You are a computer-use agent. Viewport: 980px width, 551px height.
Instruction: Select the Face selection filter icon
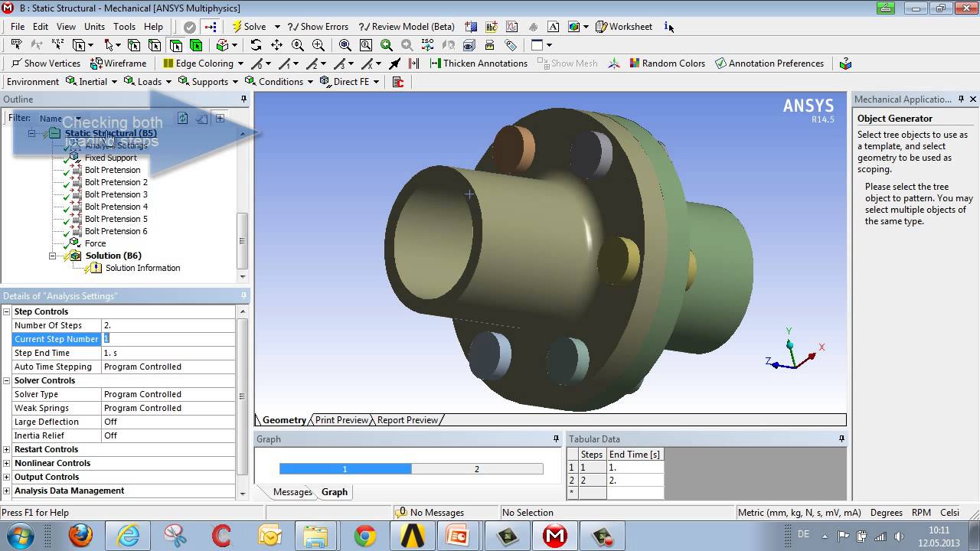[176, 45]
